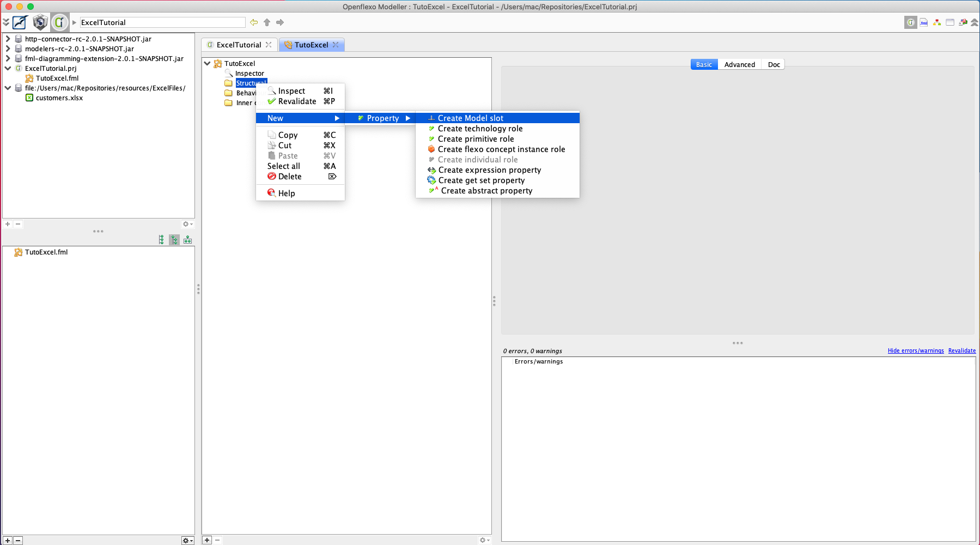
Task: Open Help from the context menu
Action: tap(300, 193)
